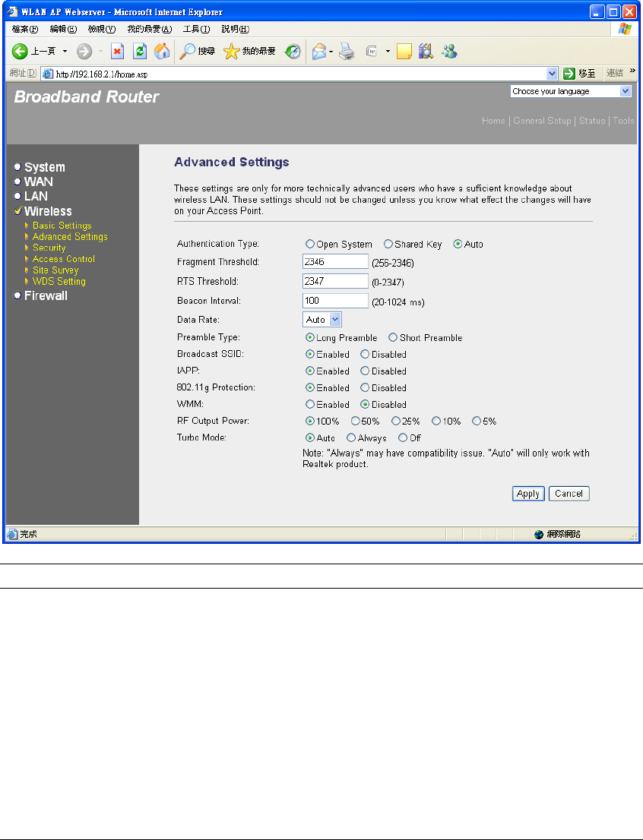The width and height of the screenshot is (643, 840).
Task: Expand the address bar history dropdown
Action: pos(553,74)
